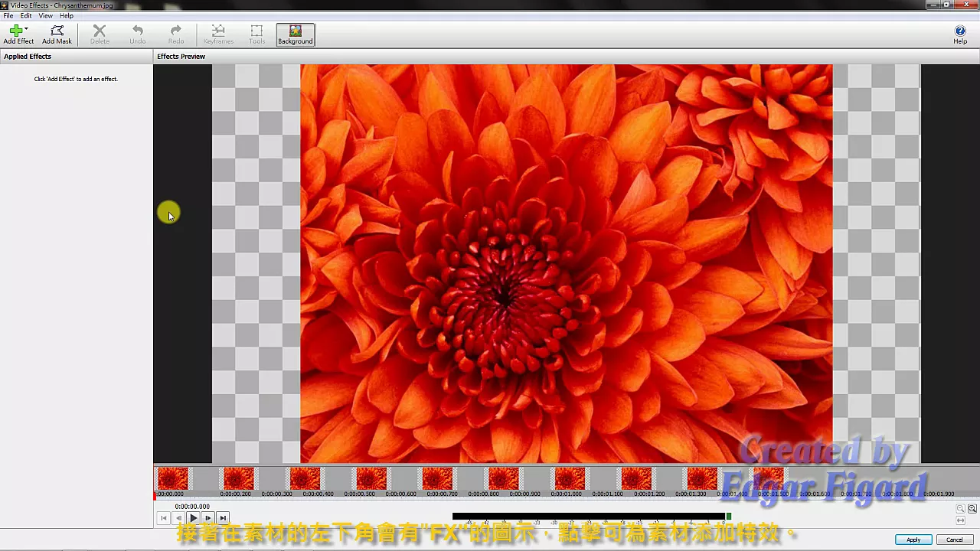
Task: Jump to start of clip
Action: pyautogui.click(x=163, y=518)
